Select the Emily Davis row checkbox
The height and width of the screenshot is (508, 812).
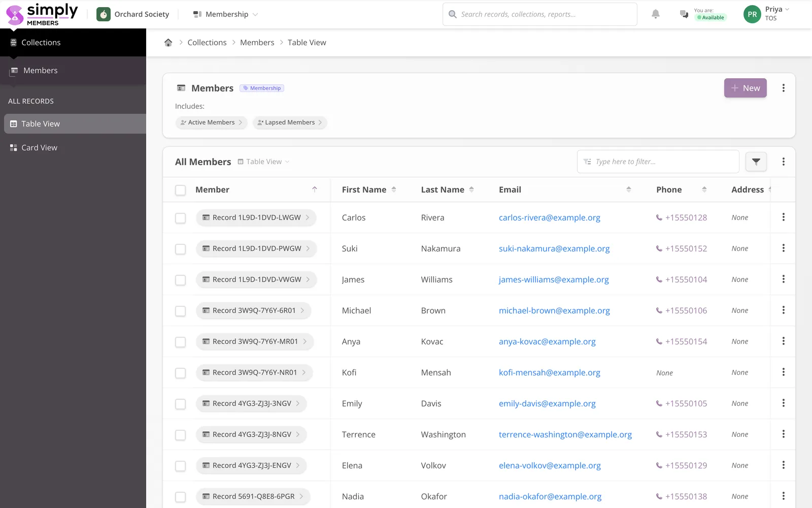[x=180, y=404]
